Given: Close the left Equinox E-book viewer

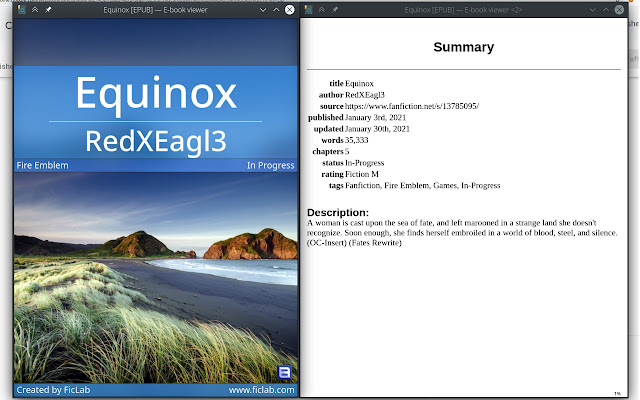Looking at the screenshot, I should click(289, 10).
